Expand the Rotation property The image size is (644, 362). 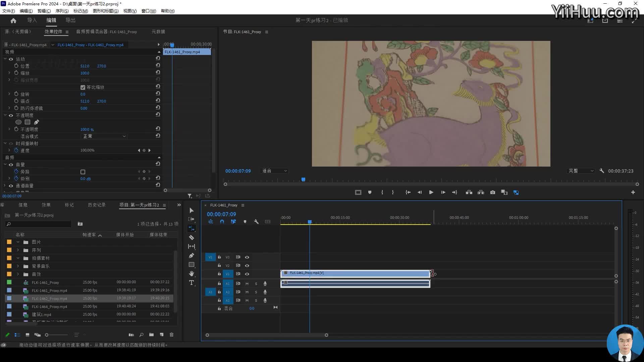click(9, 94)
